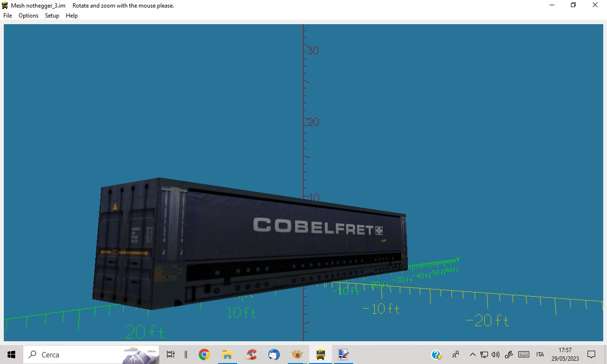Click the Get Help tray icon
Screen dimensions: 607x364
(436, 355)
